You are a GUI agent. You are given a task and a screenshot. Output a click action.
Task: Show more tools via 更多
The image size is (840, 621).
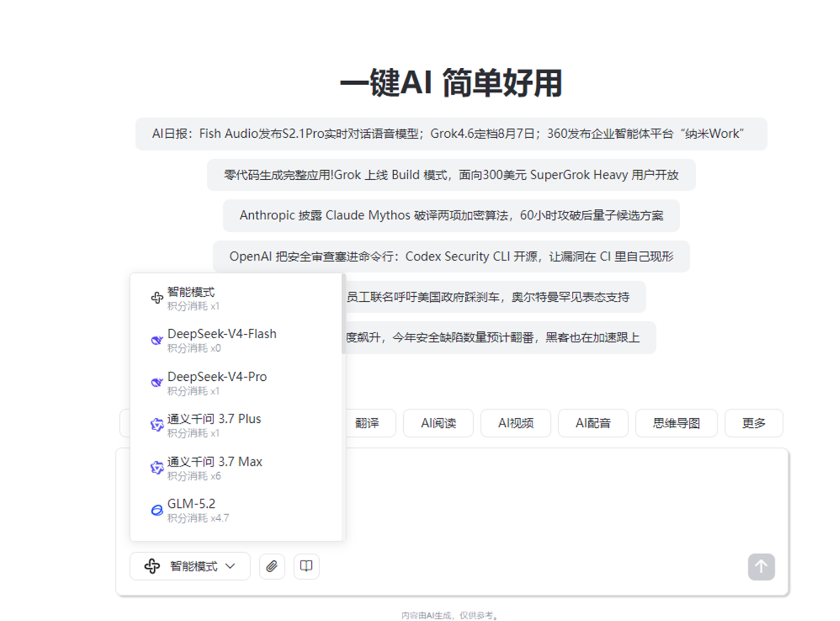coord(754,423)
